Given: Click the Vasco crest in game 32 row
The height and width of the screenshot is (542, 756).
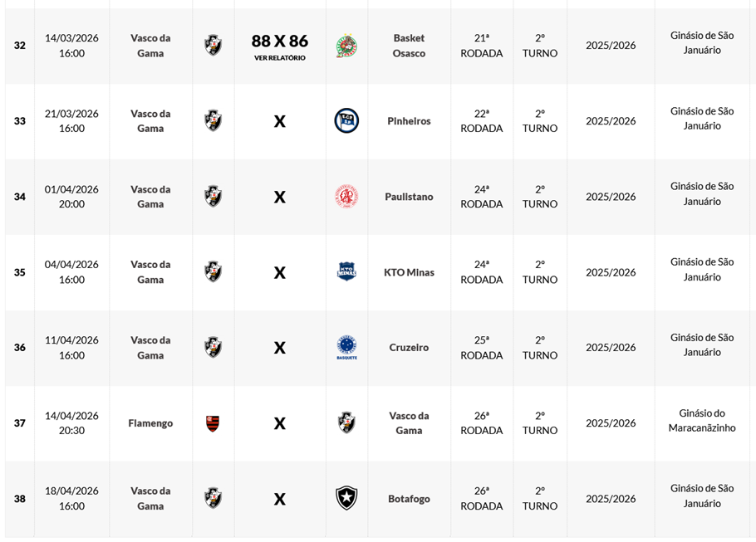Looking at the screenshot, I should tap(213, 46).
